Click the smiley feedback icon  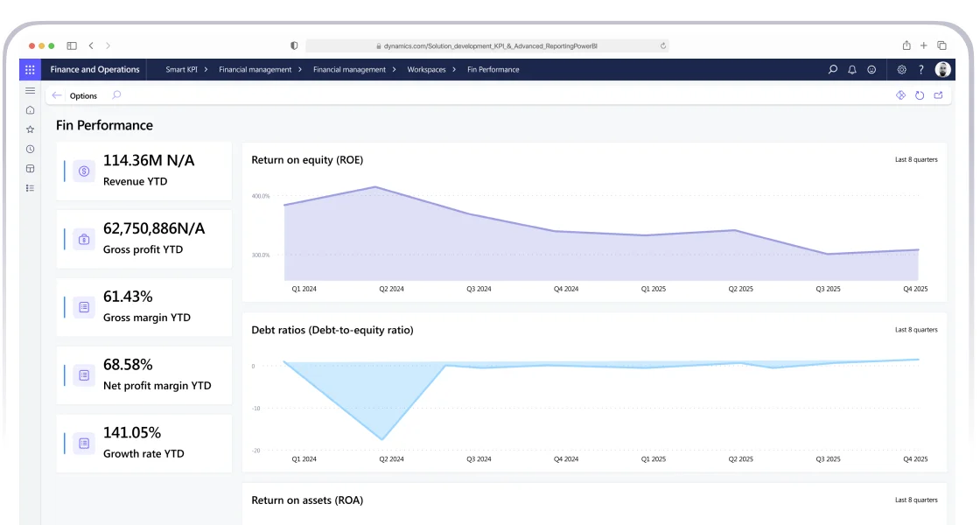tap(871, 70)
